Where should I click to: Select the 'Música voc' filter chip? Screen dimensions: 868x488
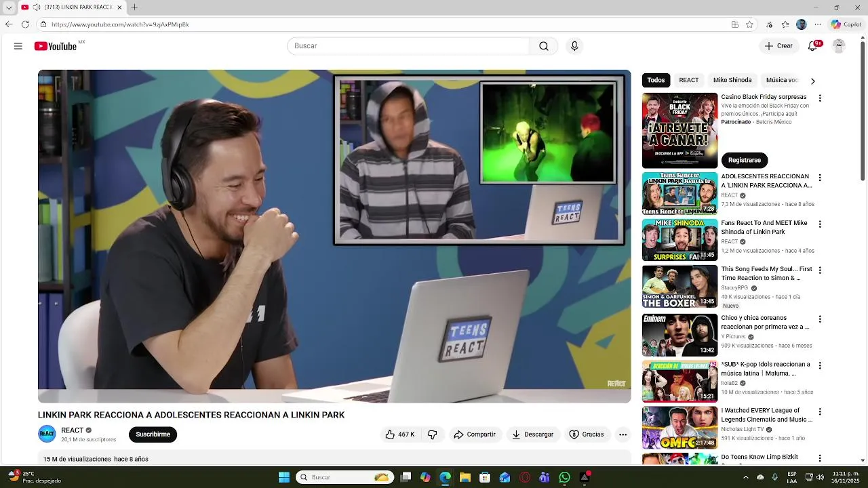coord(782,80)
